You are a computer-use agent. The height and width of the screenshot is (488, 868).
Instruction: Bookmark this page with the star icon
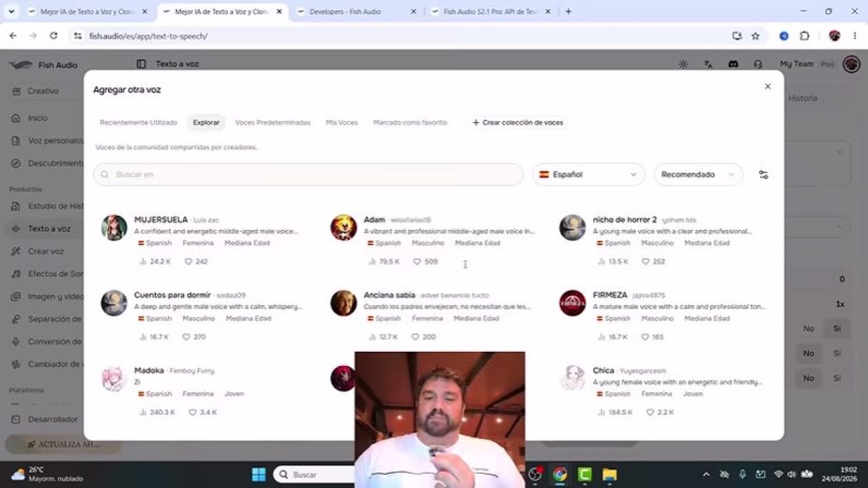[755, 36]
